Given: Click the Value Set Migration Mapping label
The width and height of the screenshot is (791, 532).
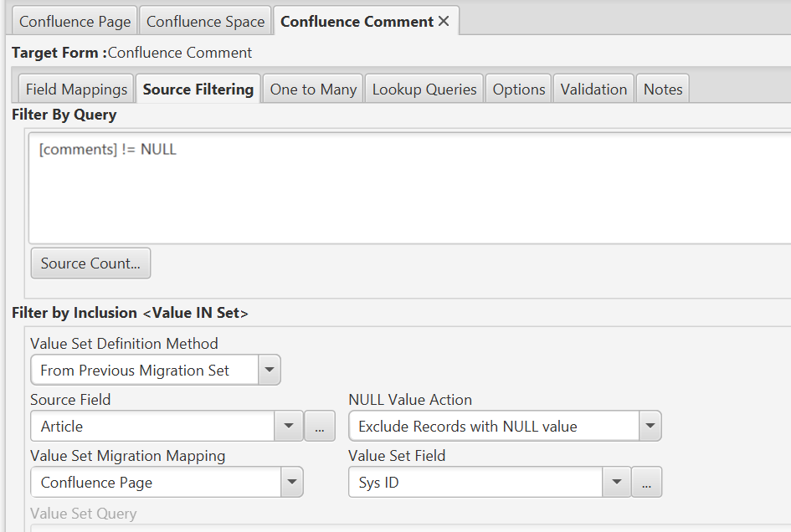Looking at the screenshot, I should point(127,456).
